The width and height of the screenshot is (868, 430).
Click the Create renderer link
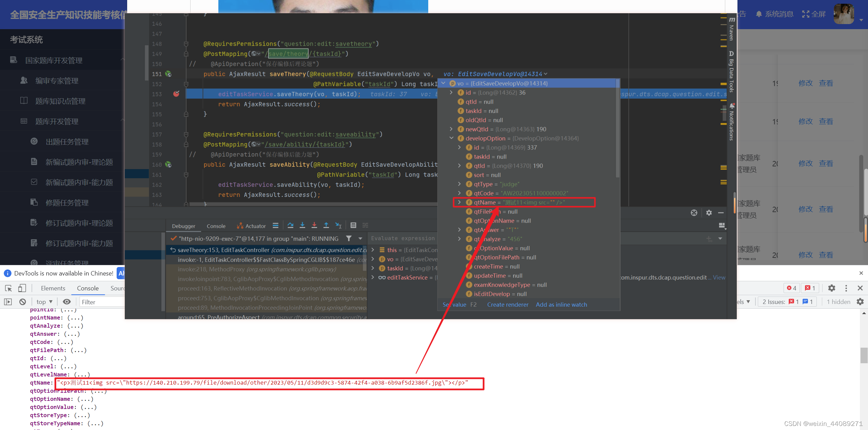[508, 305]
